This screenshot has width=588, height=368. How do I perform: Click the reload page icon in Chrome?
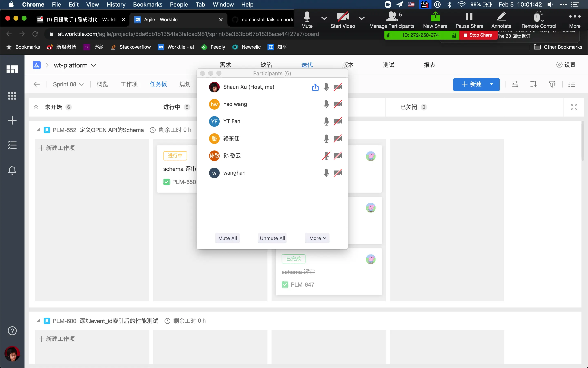[x=35, y=34]
